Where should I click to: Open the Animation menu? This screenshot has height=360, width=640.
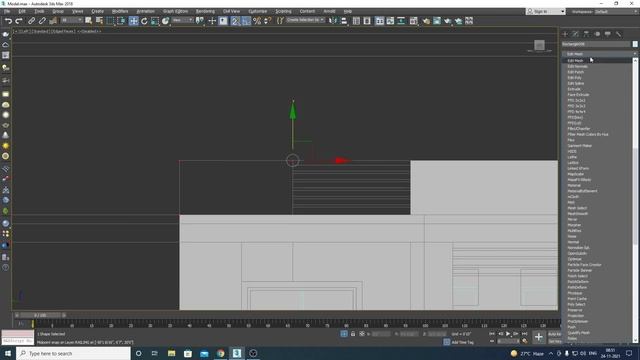coord(146,11)
